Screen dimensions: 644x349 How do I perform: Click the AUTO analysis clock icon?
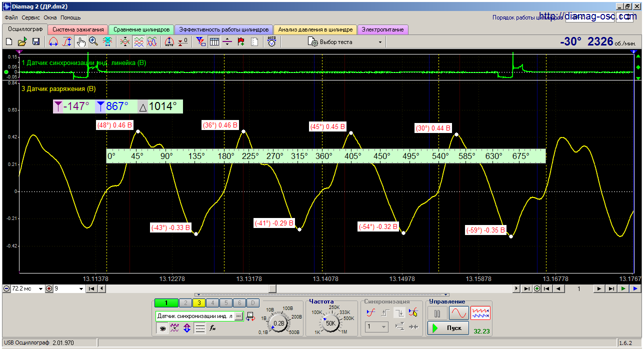(x=271, y=42)
